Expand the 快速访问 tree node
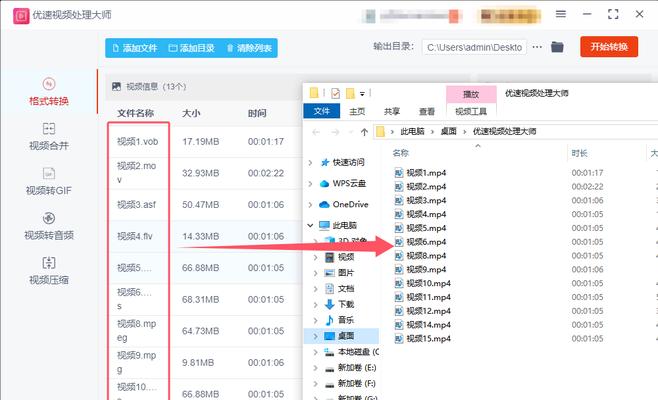This screenshot has height=400, width=658. (311, 162)
